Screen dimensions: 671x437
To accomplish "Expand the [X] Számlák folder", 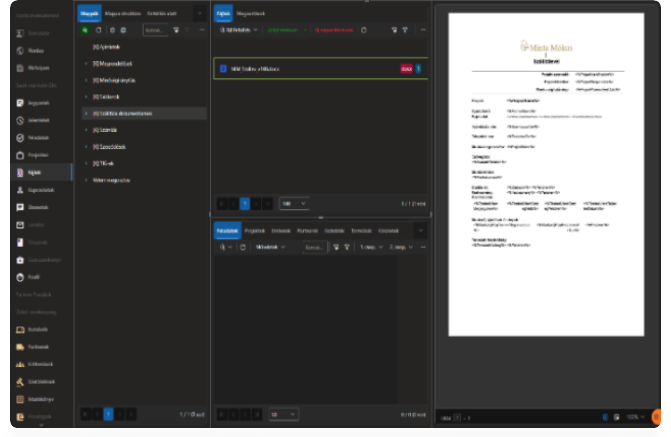I will click(x=86, y=130).
